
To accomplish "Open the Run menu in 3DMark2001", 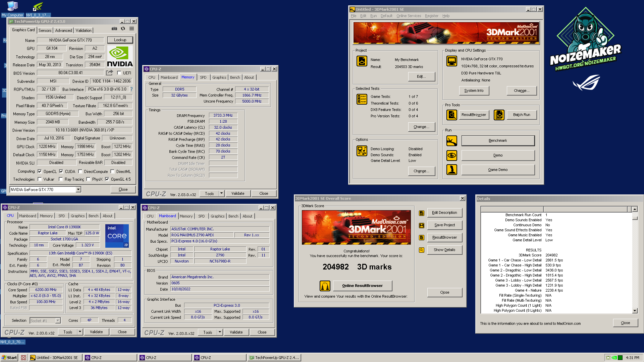I will click(373, 16).
